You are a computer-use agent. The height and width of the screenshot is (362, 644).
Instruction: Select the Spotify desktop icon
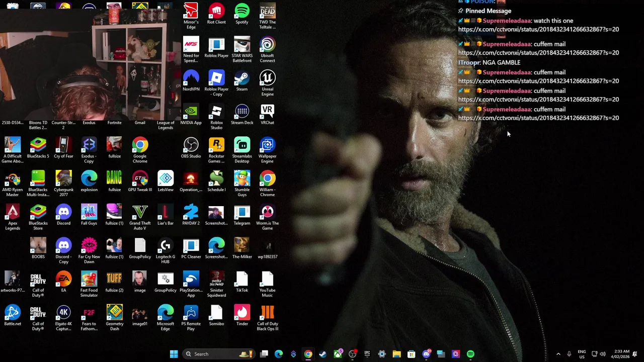click(242, 14)
